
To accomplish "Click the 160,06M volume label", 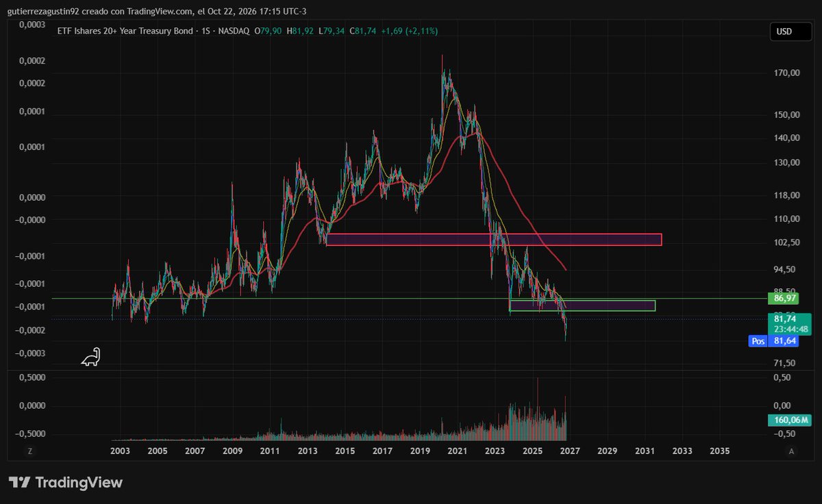I will 790,420.
